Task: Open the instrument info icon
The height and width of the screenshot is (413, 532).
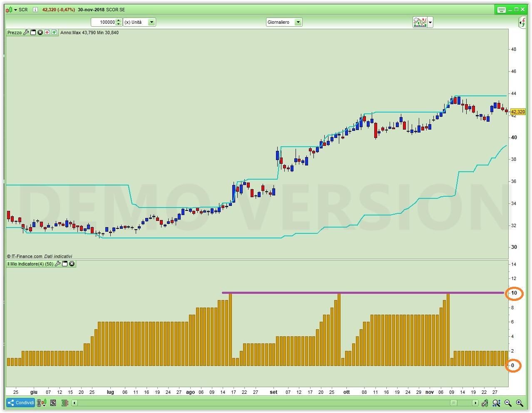Action: coord(35,10)
